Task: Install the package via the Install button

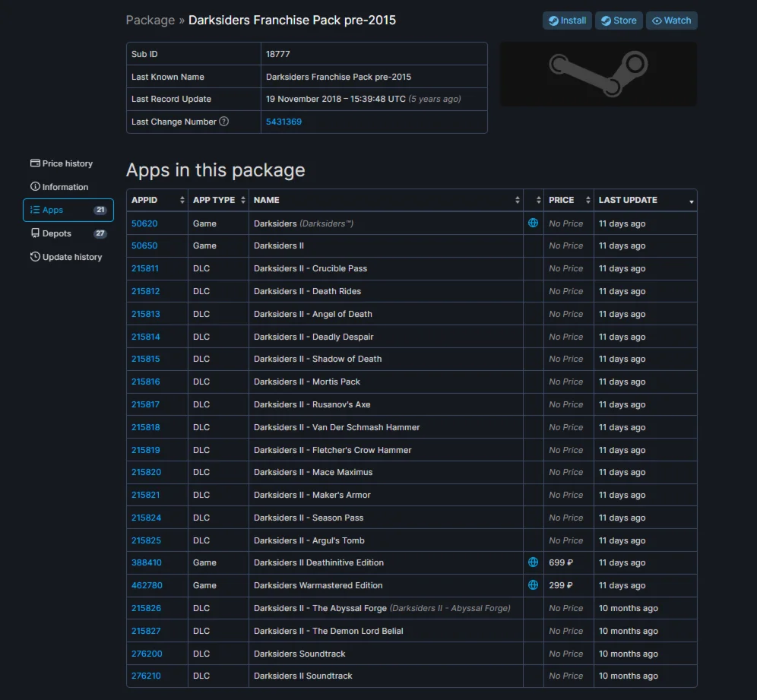Action: (x=567, y=21)
